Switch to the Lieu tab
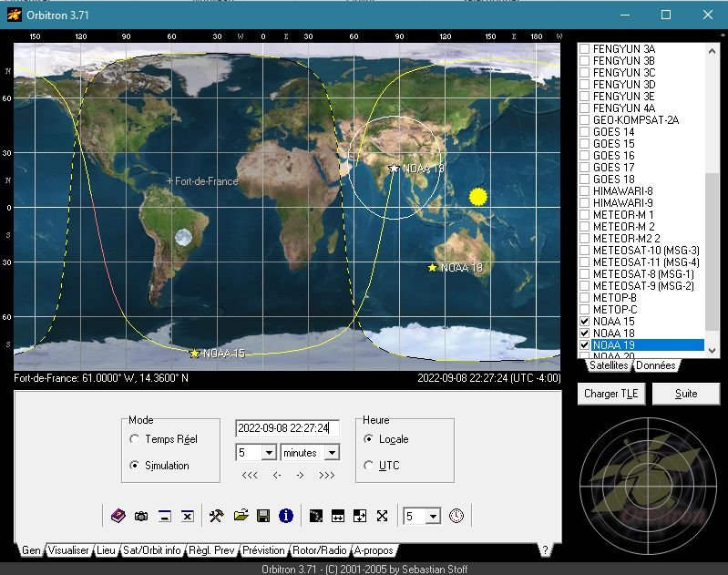728x575 pixels. click(106, 550)
